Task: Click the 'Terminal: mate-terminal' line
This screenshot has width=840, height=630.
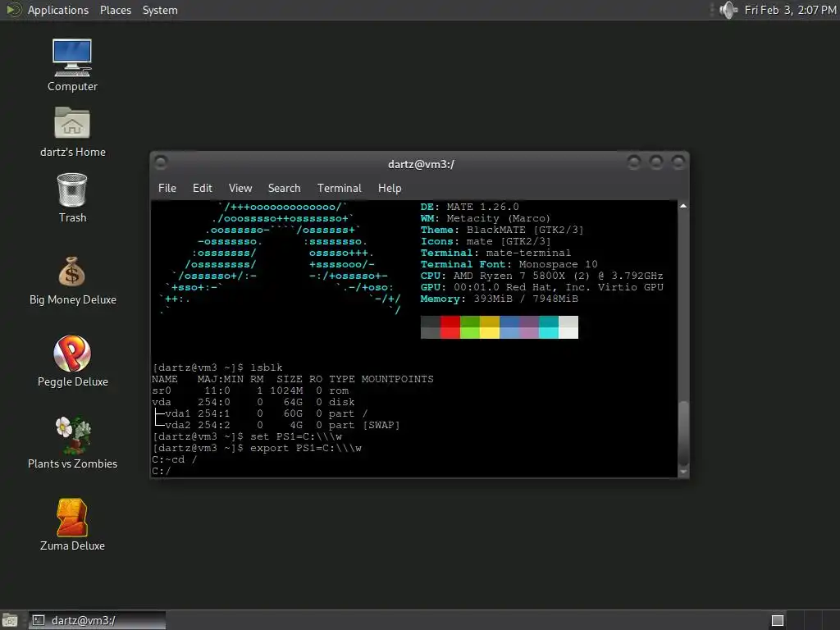Action: (495, 253)
